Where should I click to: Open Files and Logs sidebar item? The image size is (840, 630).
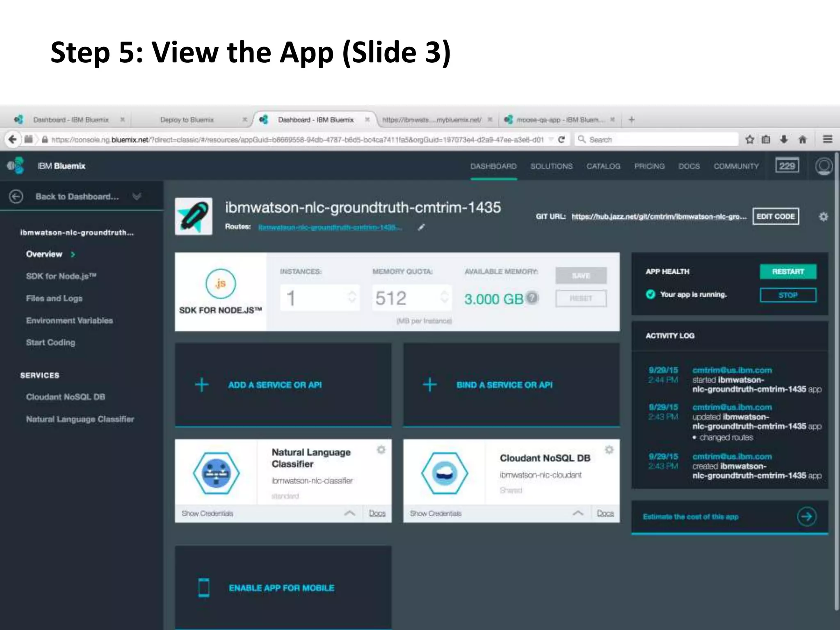pyautogui.click(x=54, y=299)
